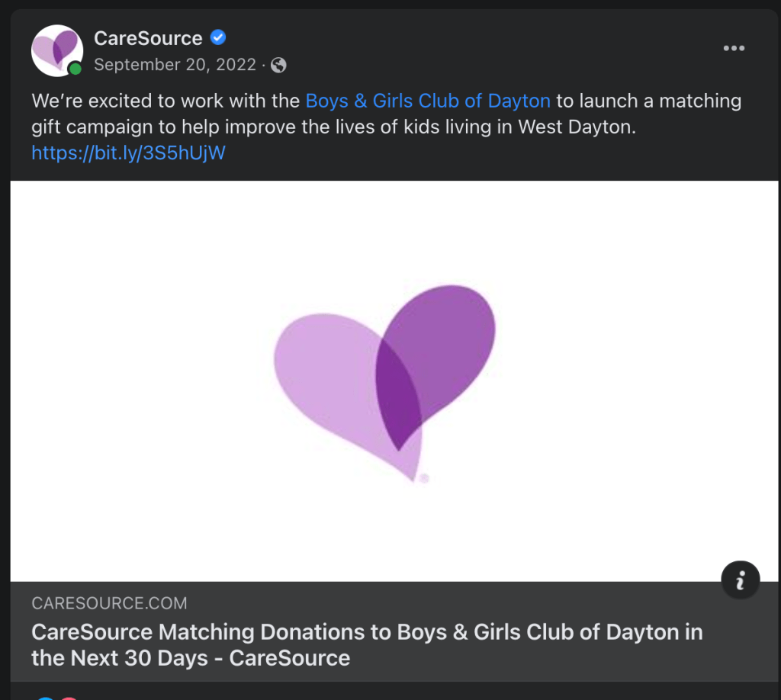Click the globe public privacy icon

click(x=278, y=65)
